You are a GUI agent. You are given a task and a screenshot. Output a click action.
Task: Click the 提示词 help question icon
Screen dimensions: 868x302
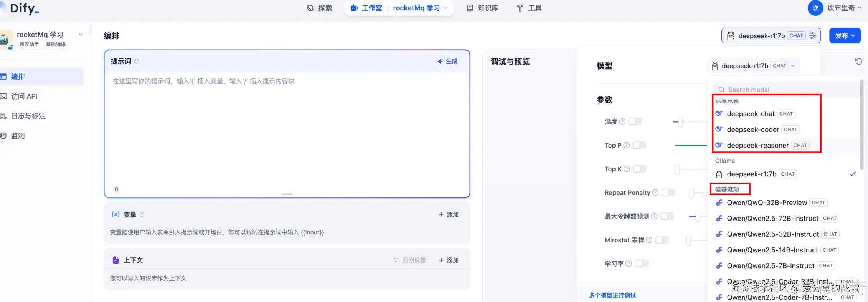[x=137, y=61]
